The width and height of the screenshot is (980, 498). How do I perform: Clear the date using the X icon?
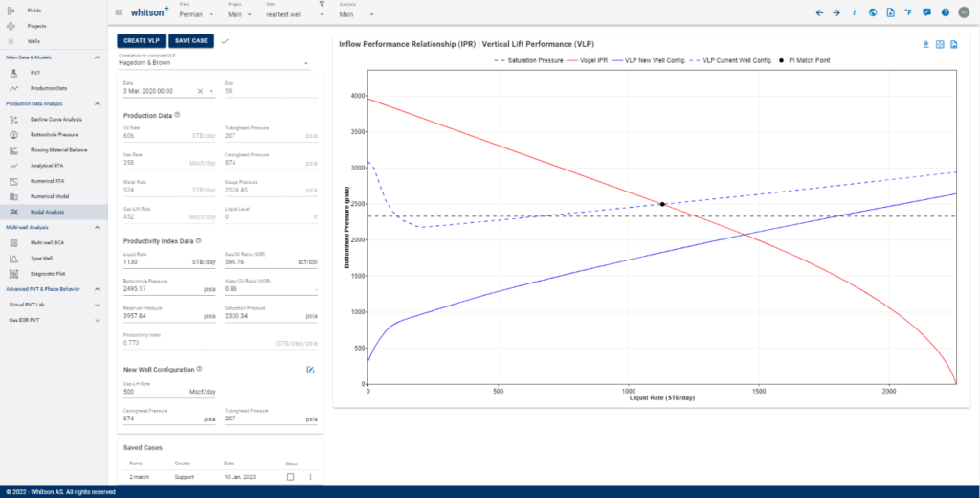tap(201, 91)
